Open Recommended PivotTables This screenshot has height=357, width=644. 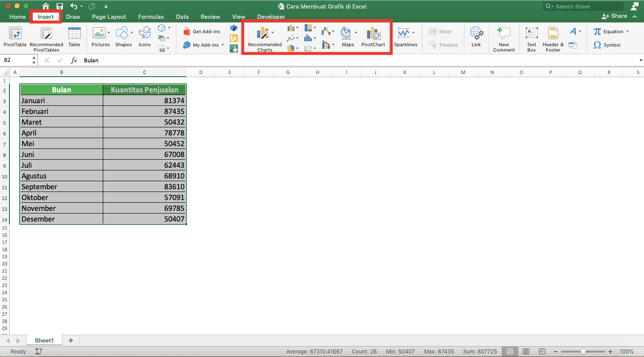pyautogui.click(x=46, y=39)
